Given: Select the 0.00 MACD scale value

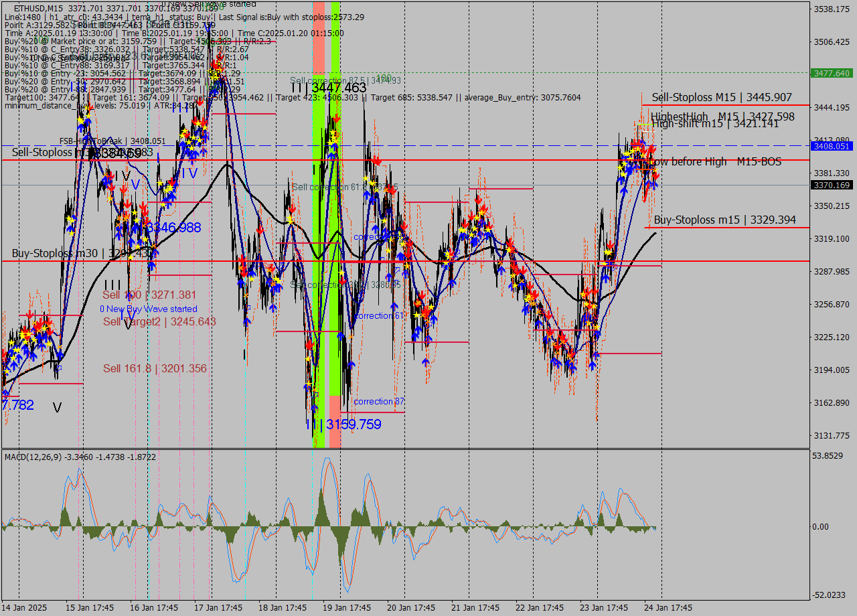Looking at the screenshot, I should 821,527.
